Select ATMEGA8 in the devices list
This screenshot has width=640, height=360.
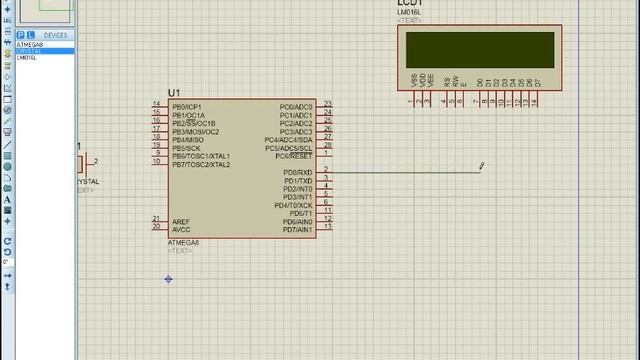(x=45, y=44)
